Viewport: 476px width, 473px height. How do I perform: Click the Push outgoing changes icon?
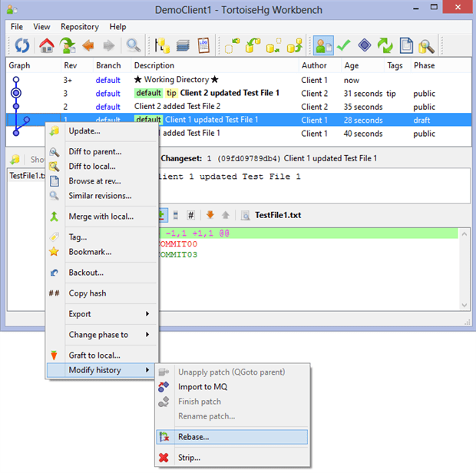click(x=295, y=45)
